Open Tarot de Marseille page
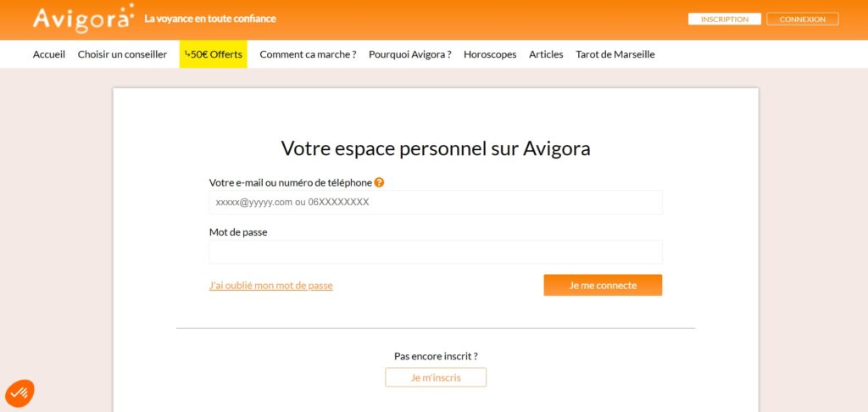Image resolution: width=868 pixels, height=412 pixels. click(x=615, y=54)
